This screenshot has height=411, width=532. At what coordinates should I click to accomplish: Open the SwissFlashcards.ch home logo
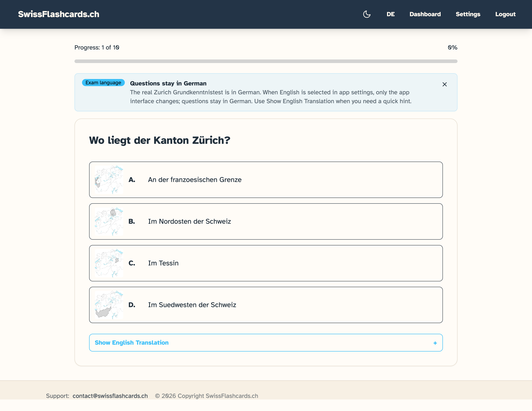[x=59, y=14]
